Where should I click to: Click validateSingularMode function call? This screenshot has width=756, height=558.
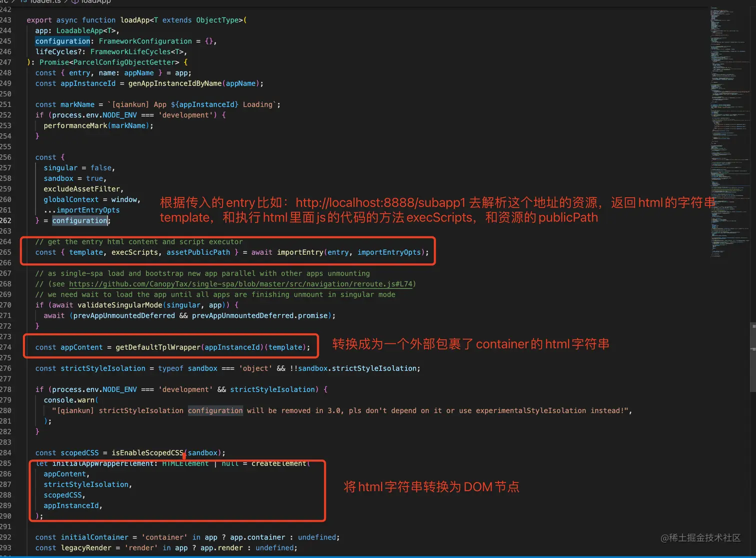coord(119,305)
